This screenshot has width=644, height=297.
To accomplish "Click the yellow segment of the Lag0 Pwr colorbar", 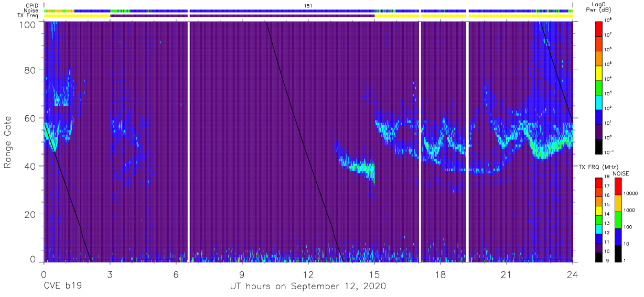I will [599, 72].
